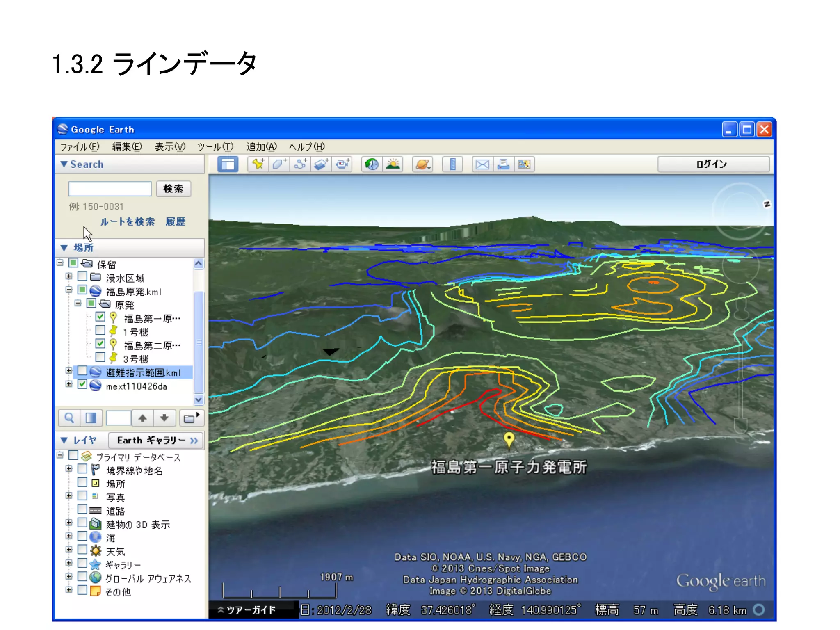
Task: Click the ログイン button
Action: point(713,164)
